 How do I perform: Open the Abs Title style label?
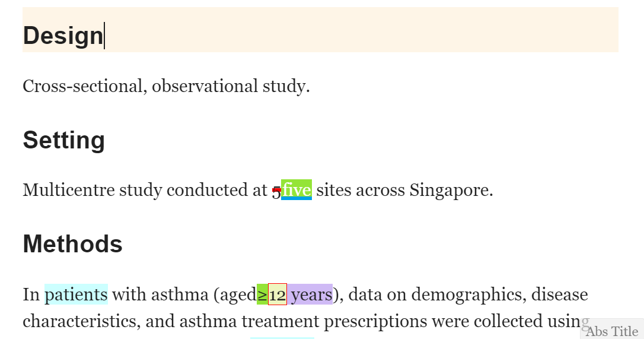click(x=612, y=331)
